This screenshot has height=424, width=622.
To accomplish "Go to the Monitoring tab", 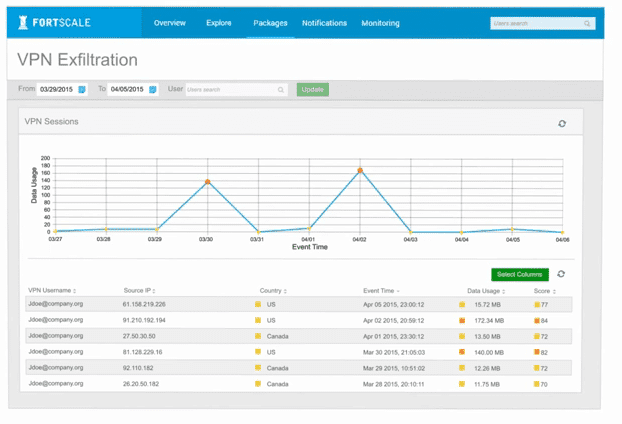I will 380,23.
